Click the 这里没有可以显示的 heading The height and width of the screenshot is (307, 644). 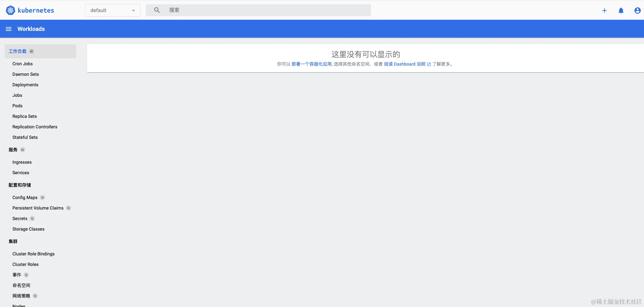(365, 54)
